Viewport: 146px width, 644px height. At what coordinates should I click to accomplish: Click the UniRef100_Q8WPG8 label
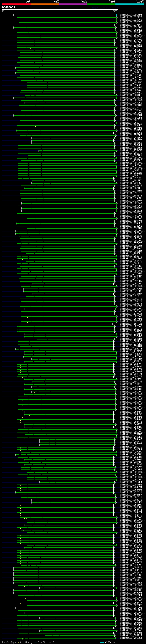coord(131,590)
